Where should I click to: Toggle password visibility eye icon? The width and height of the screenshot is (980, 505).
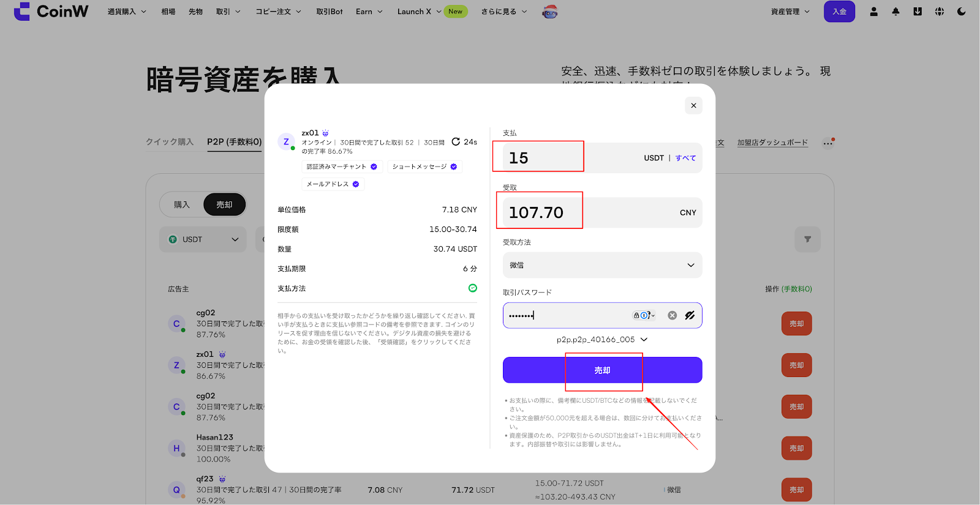point(690,315)
